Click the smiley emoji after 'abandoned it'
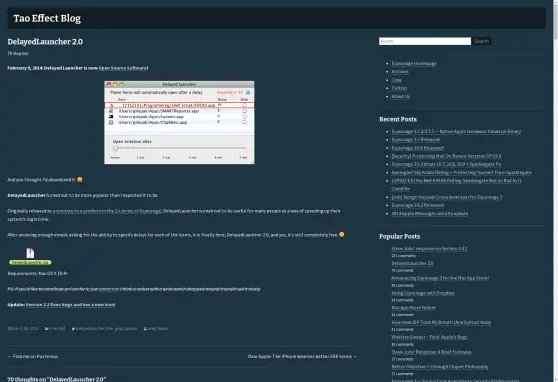This screenshot has height=382, width=558. [80, 179]
